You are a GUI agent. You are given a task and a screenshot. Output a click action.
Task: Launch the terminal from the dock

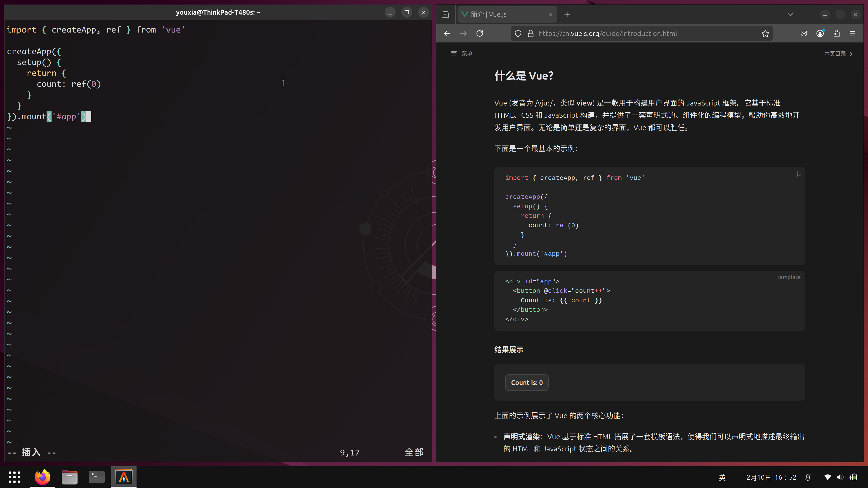point(96,477)
